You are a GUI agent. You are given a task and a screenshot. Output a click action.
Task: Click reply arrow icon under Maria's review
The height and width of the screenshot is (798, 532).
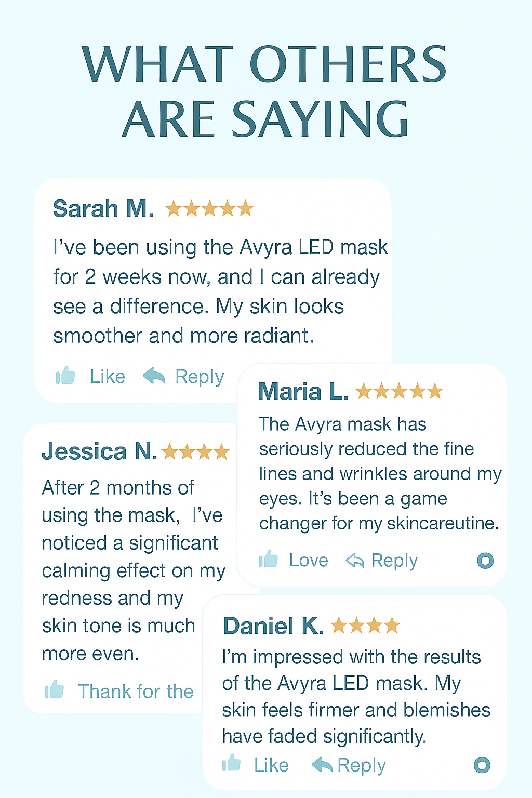point(355,560)
